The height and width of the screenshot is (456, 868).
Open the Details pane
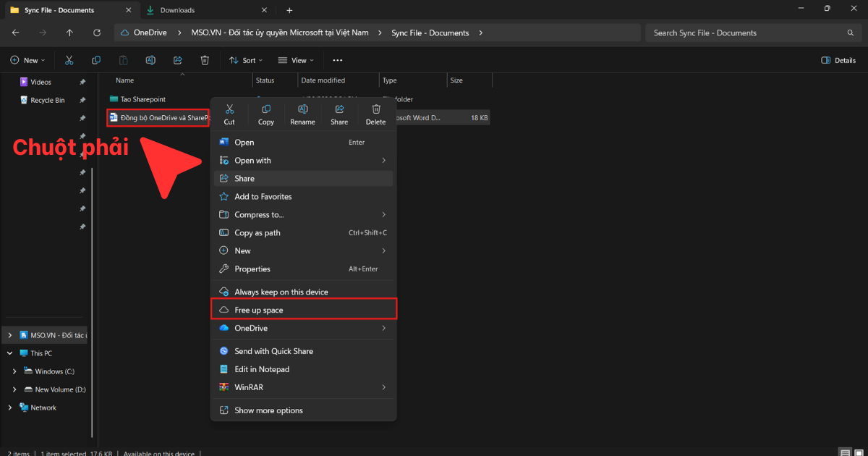click(x=838, y=60)
